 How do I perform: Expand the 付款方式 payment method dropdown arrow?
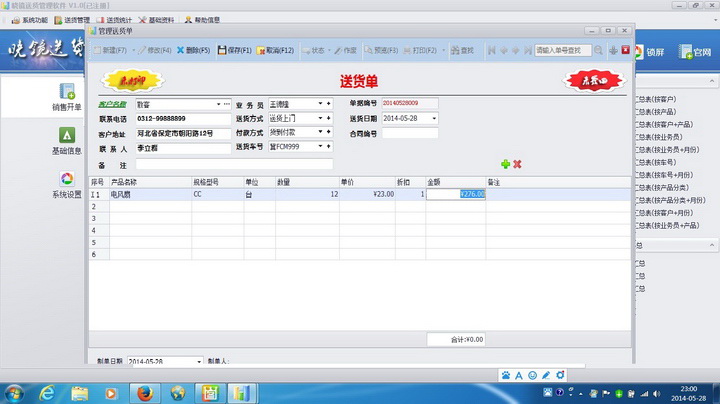click(x=321, y=132)
